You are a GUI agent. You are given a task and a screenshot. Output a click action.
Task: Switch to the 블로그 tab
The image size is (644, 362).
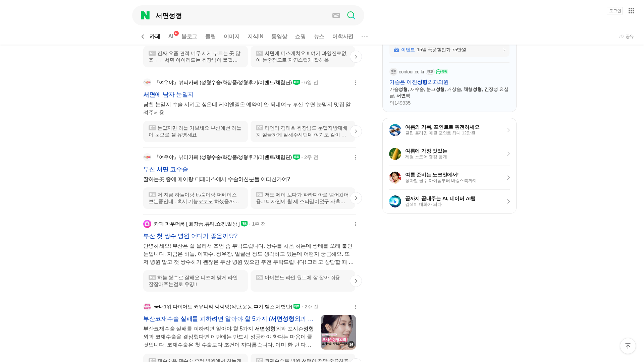click(189, 37)
